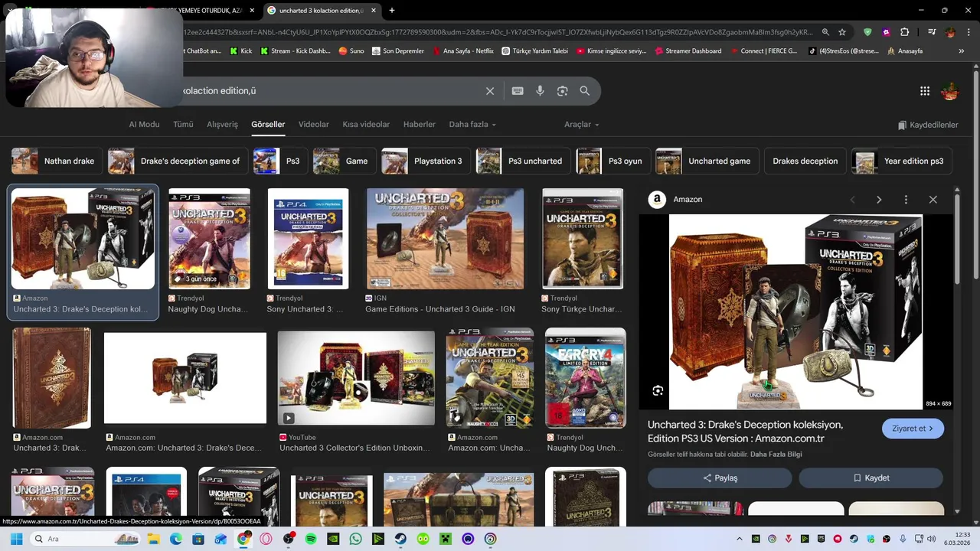Switch to Haberler tab
The width and height of the screenshot is (980, 551).
pos(419,125)
